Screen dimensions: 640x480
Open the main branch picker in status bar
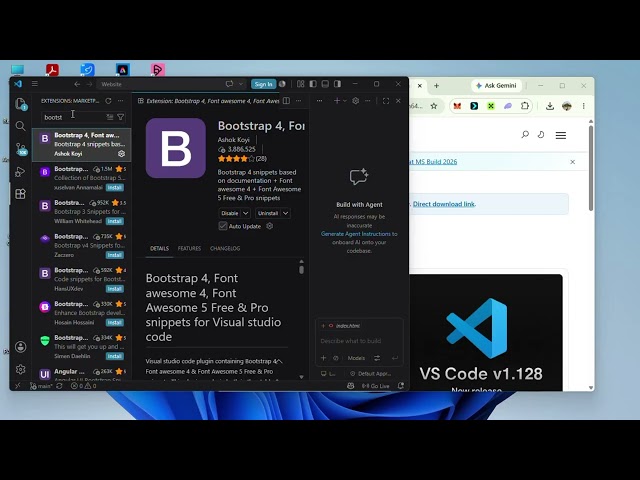pos(41,386)
